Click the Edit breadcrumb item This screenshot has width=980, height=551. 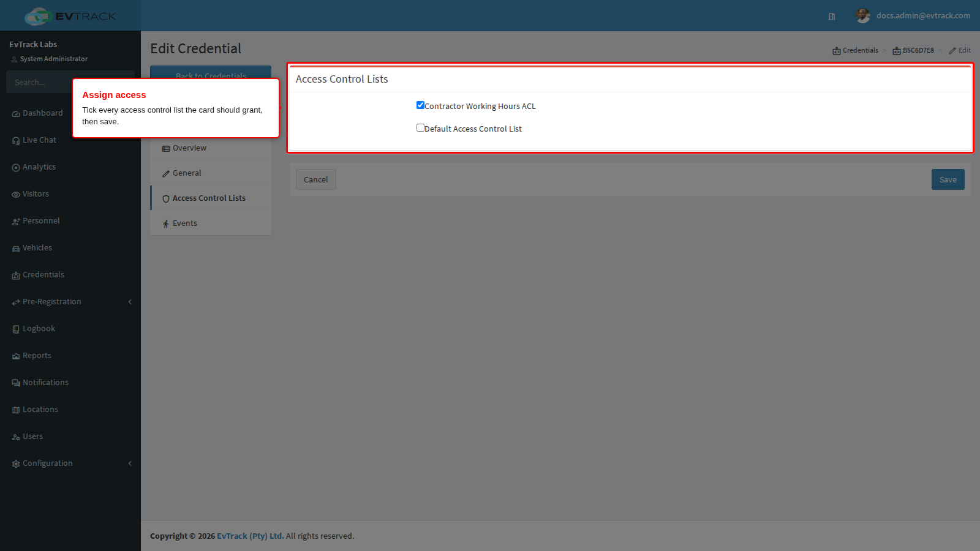960,50
